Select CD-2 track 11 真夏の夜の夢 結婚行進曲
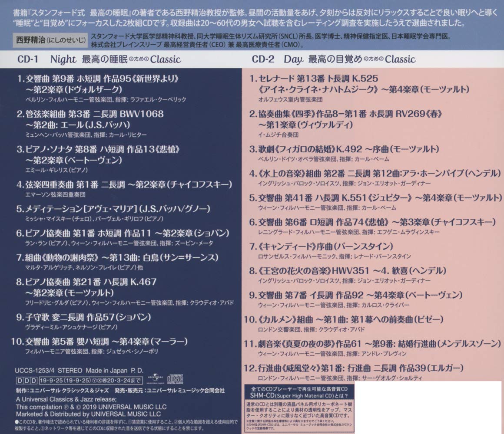The image size is (504, 434). pyautogui.click(x=372, y=344)
